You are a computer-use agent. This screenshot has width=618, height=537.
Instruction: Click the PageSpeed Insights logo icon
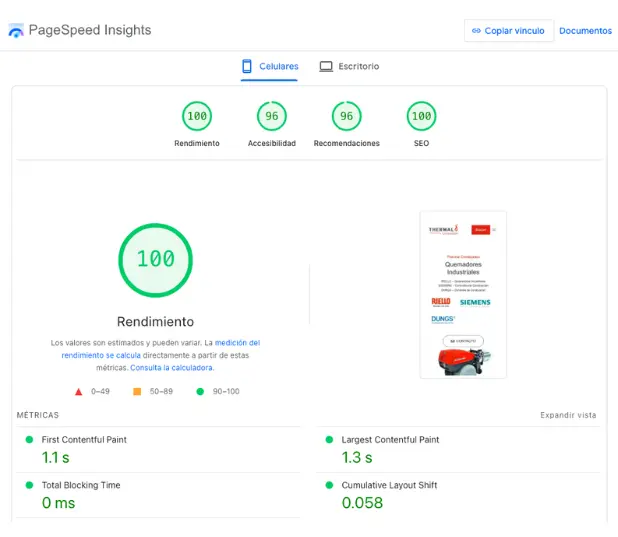tap(16, 30)
